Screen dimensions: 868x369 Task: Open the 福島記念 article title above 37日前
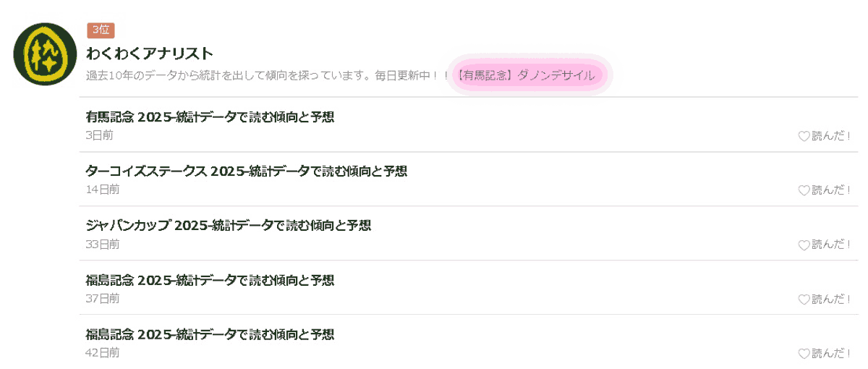click(210, 280)
